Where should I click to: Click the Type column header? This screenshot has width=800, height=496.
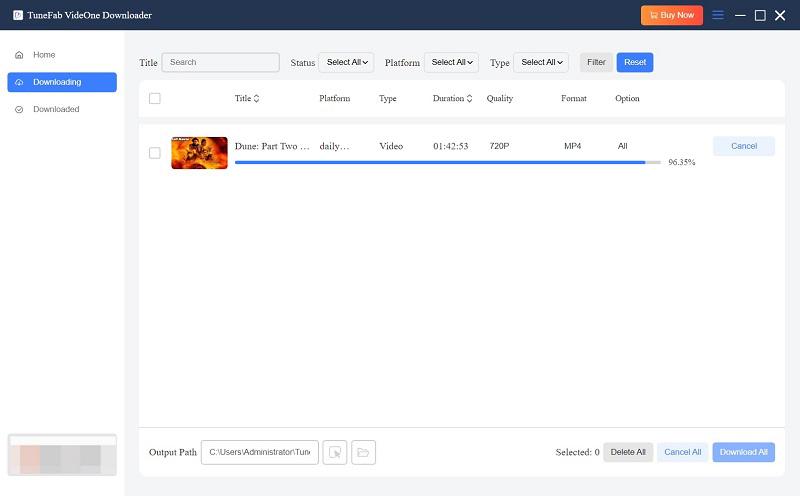pos(387,98)
